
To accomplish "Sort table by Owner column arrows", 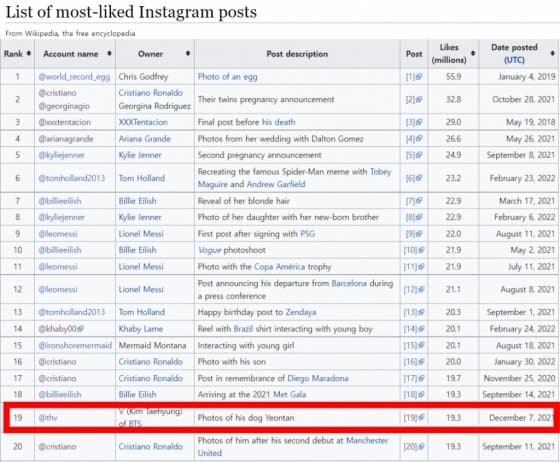I will coord(188,54).
